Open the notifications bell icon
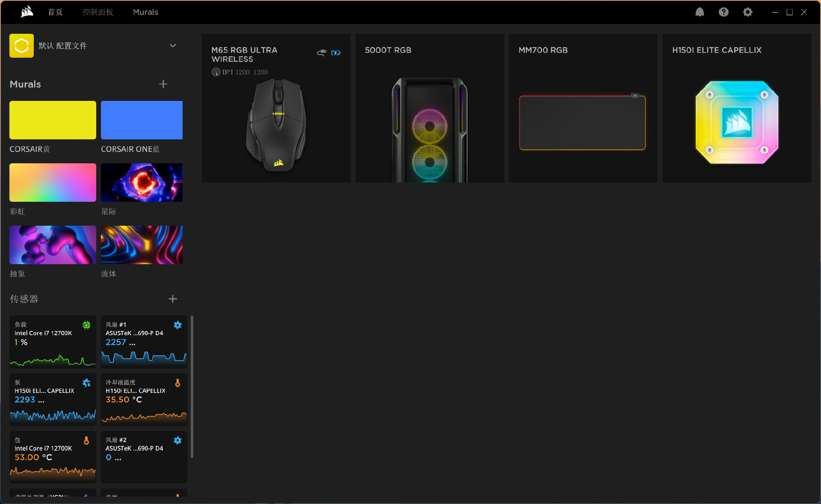 tap(700, 12)
